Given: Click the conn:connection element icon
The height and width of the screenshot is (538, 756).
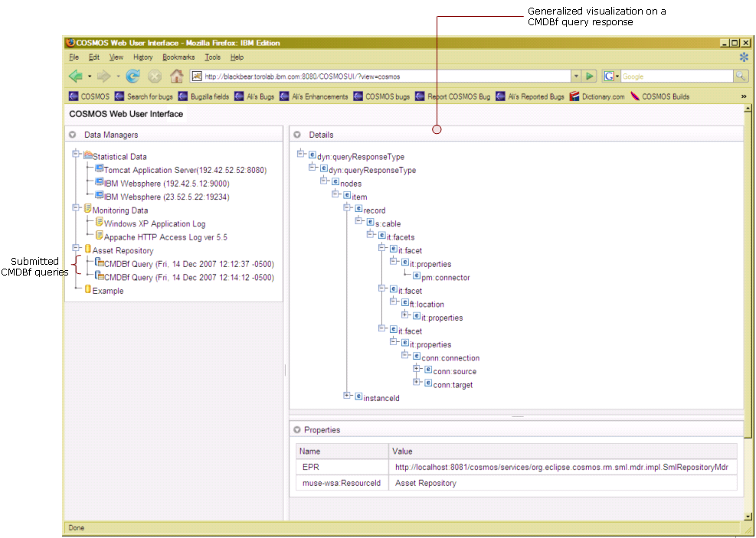Looking at the screenshot, I should click(417, 357).
